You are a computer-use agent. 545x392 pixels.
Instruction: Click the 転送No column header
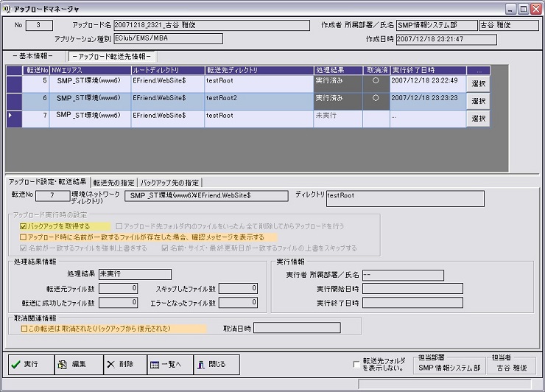[x=36, y=70]
